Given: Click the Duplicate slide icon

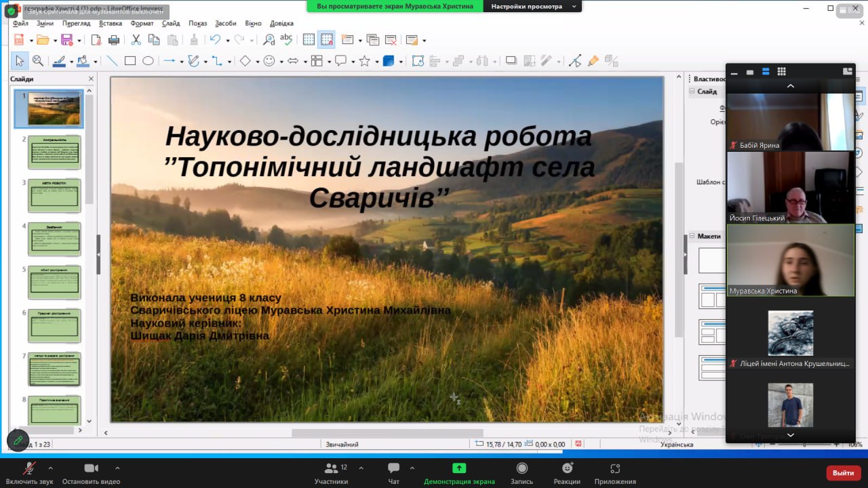Looking at the screenshot, I should (x=372, y=40).
